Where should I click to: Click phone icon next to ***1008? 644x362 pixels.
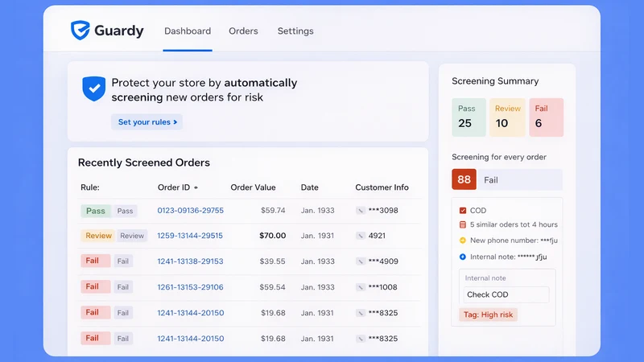360,287
